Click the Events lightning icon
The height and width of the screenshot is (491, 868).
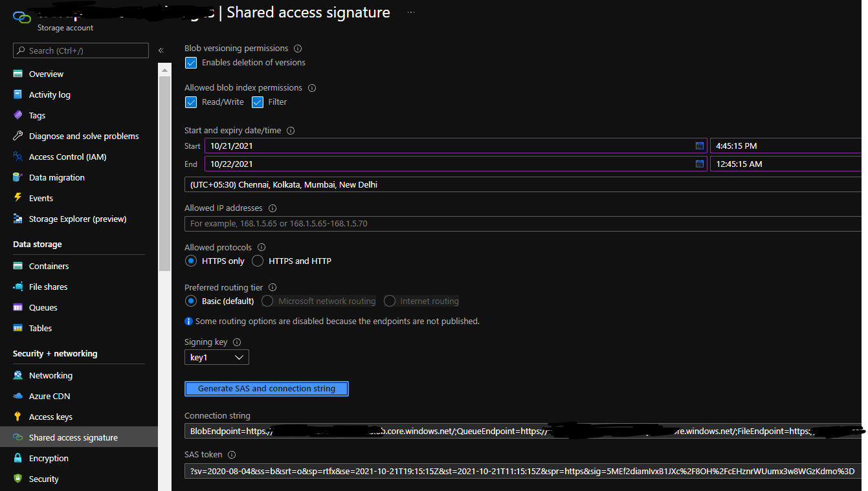coord(18,198)
